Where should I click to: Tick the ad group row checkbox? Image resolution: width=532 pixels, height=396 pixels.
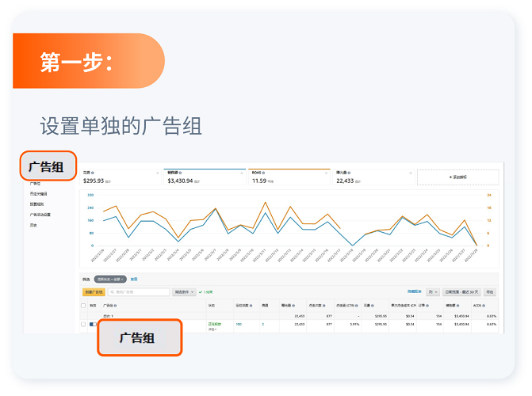point(83,325)
